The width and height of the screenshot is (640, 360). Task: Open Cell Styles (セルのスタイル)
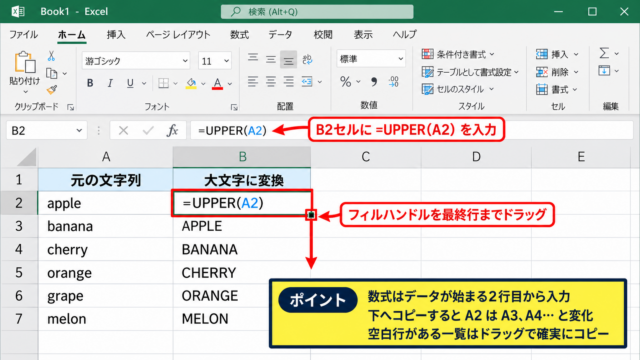[458, 89]
